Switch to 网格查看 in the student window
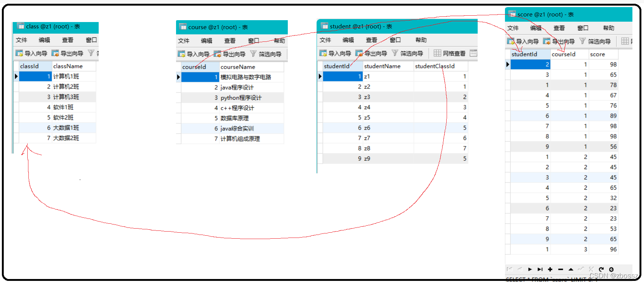Image resolution: width=644 pixels, height=282 pixels. [x=450, y=53]
